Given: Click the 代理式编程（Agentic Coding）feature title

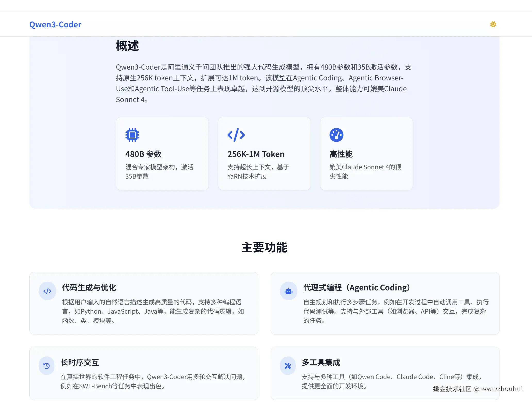Looking at the screenshot, I should point(357,288).
